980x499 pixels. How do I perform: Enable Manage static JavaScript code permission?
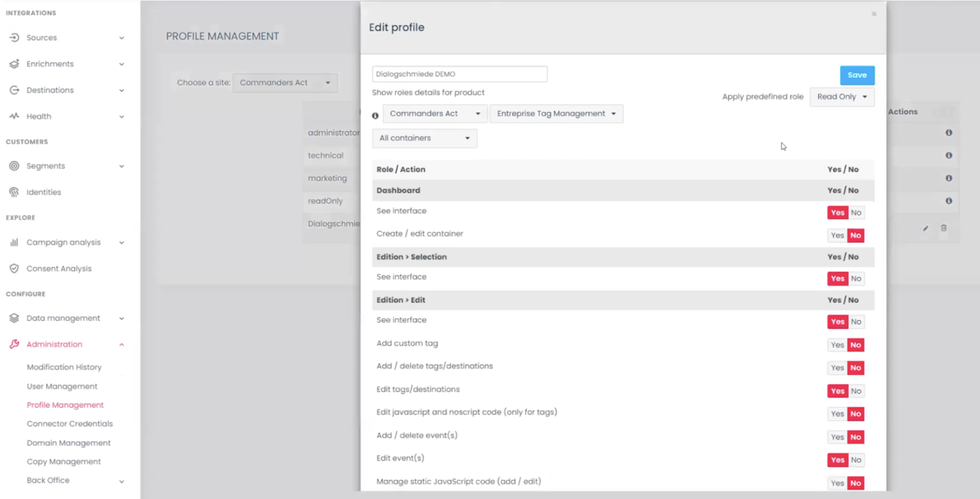pos(837,483)
